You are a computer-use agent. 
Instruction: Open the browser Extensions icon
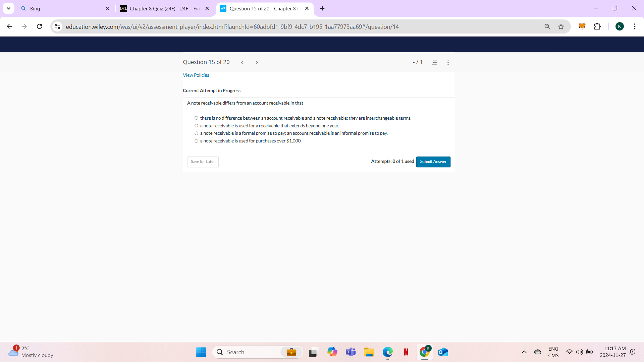pos(598,26)
